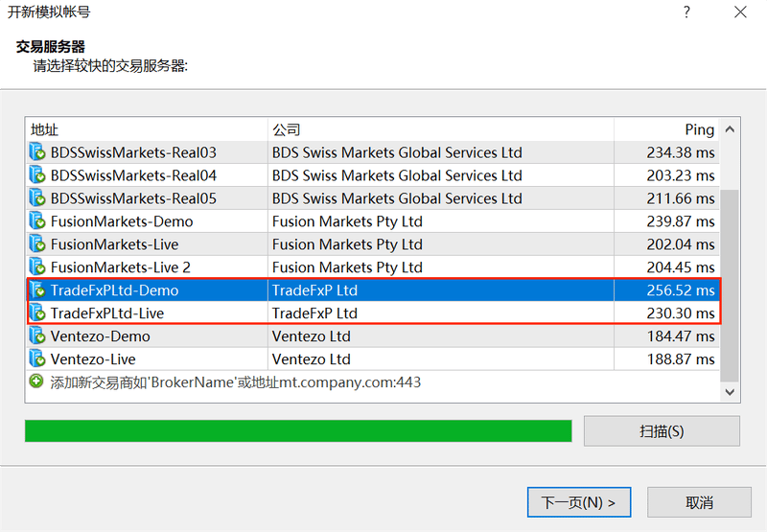This screenshot has height=532, width=767.
Task: Click server icon beside Ventezo-Demo
Action: click(37, 335)
